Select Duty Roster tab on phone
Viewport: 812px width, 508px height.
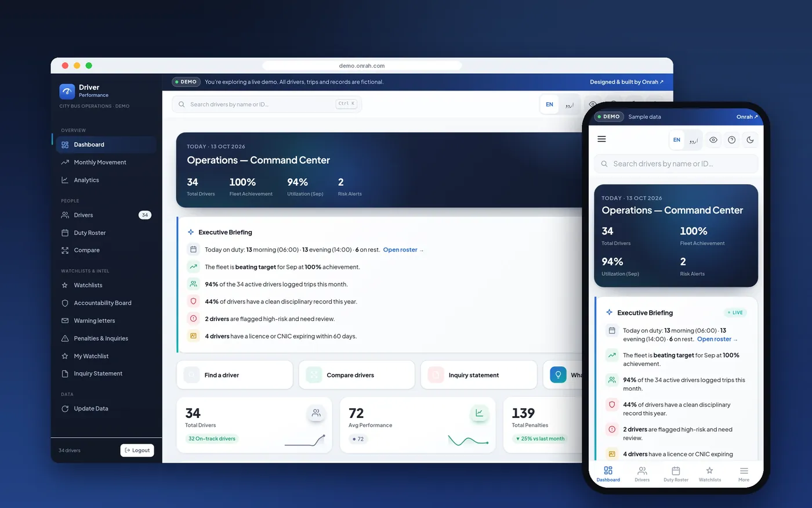[676, 474]
